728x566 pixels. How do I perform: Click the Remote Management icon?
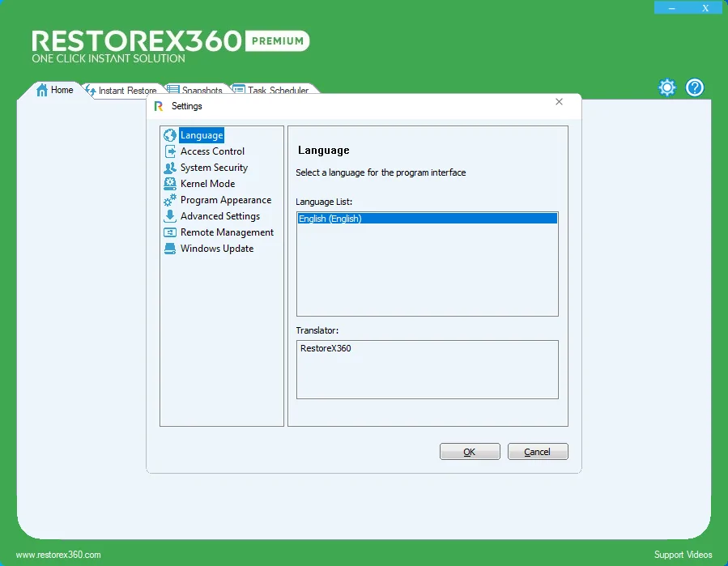(170, 232)
